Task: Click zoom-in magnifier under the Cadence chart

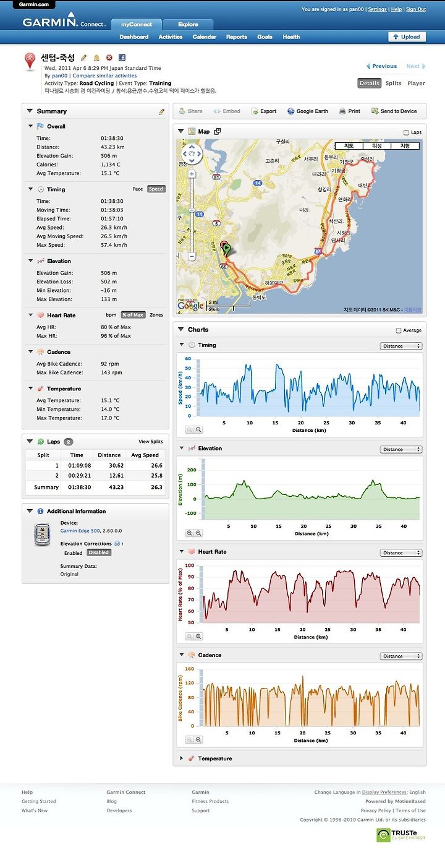Action: coord(189,739)
